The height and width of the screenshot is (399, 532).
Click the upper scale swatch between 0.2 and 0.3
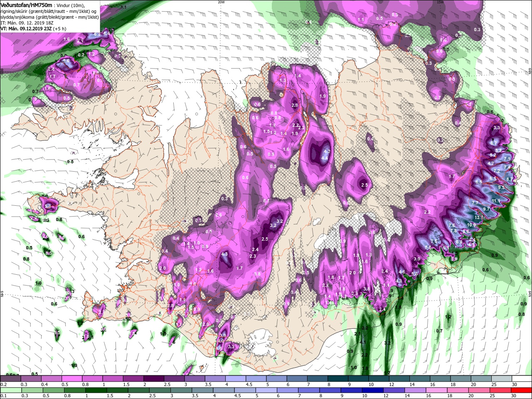coord(11,378)
